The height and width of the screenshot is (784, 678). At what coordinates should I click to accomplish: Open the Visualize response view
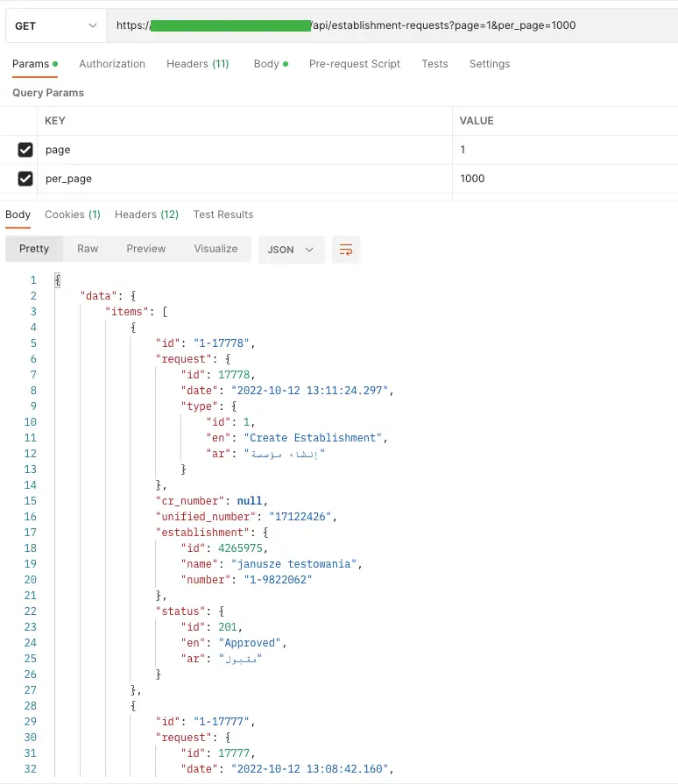(215, 249)
